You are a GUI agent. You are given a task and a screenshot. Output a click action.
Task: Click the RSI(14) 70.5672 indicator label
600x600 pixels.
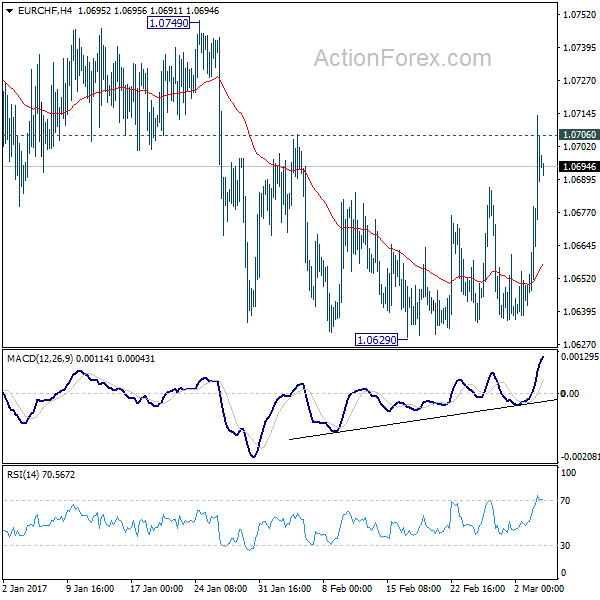(41, 475)
